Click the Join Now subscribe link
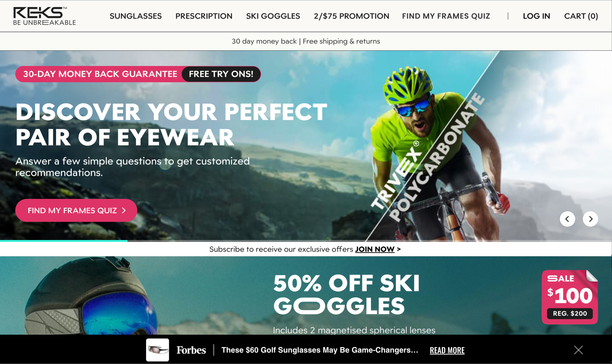The width and height of the screenshot is (612, 364). (x=375, y=249)
